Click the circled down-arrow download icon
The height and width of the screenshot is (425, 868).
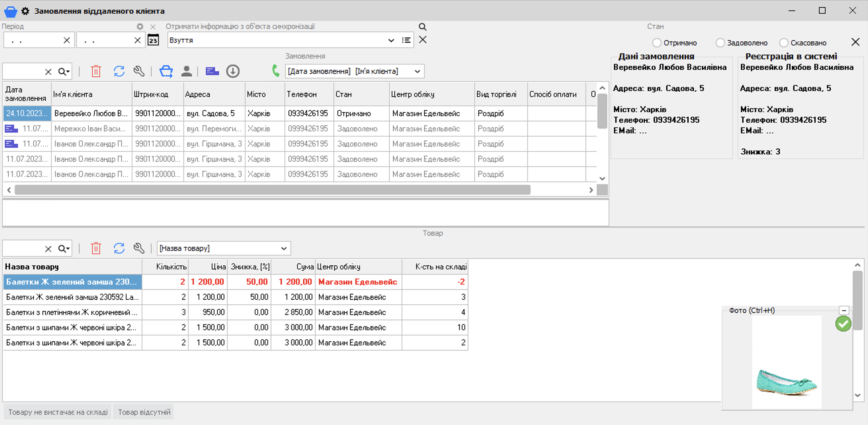click(x=233, y=71)
